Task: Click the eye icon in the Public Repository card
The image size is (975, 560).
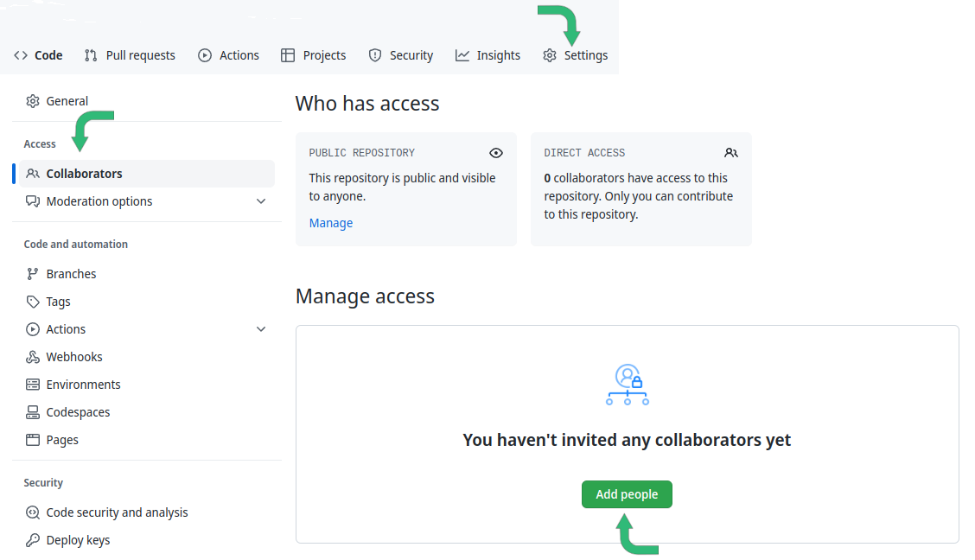Action: [495, 153]
